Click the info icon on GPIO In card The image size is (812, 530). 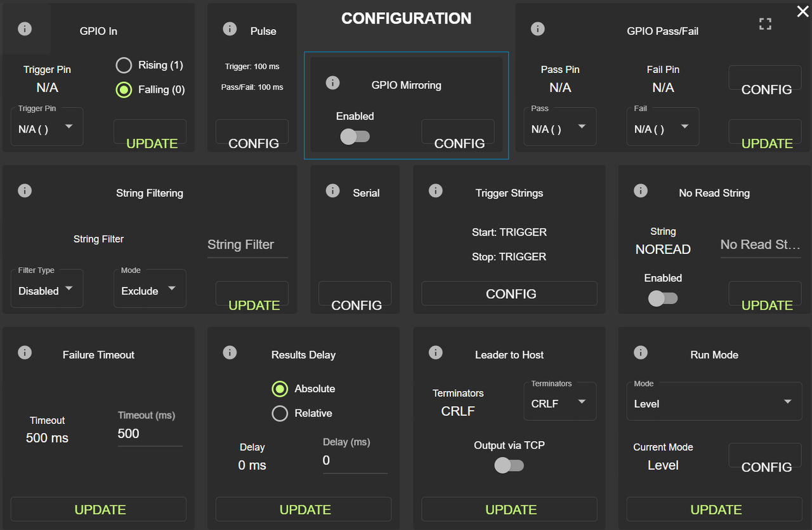click(25, 29)
